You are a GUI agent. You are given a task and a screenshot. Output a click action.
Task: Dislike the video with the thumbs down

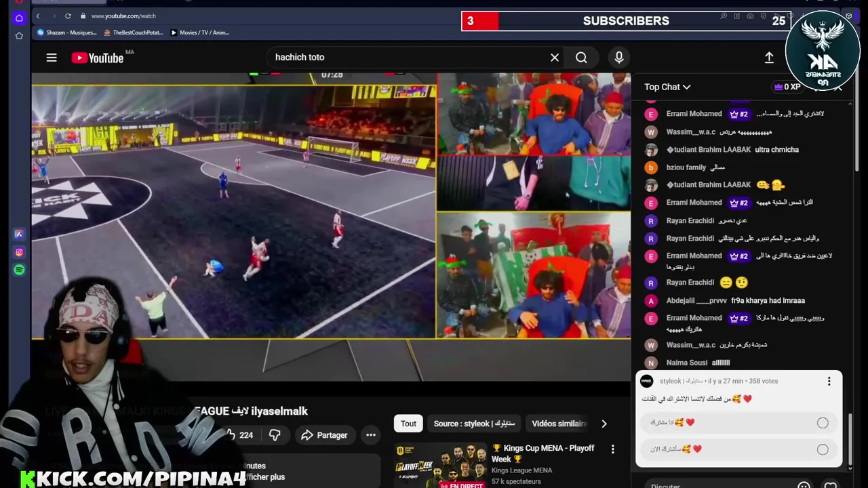[x=275, y=435]
